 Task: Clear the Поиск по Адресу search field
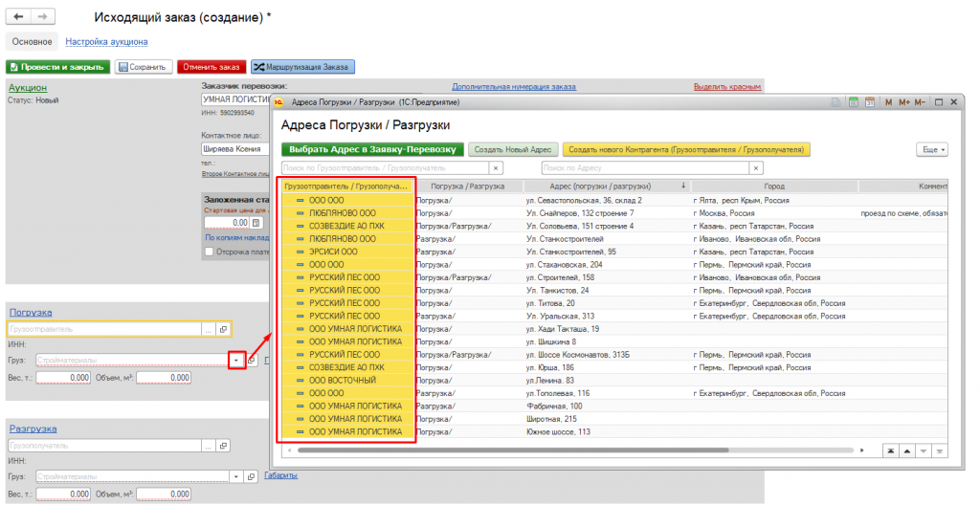click(756, 168)
